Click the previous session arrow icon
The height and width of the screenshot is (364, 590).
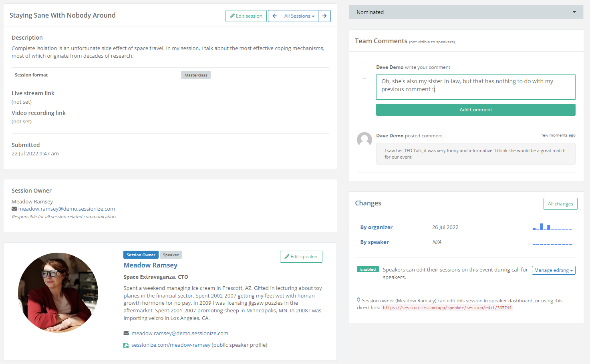click(x=274, y=16)
